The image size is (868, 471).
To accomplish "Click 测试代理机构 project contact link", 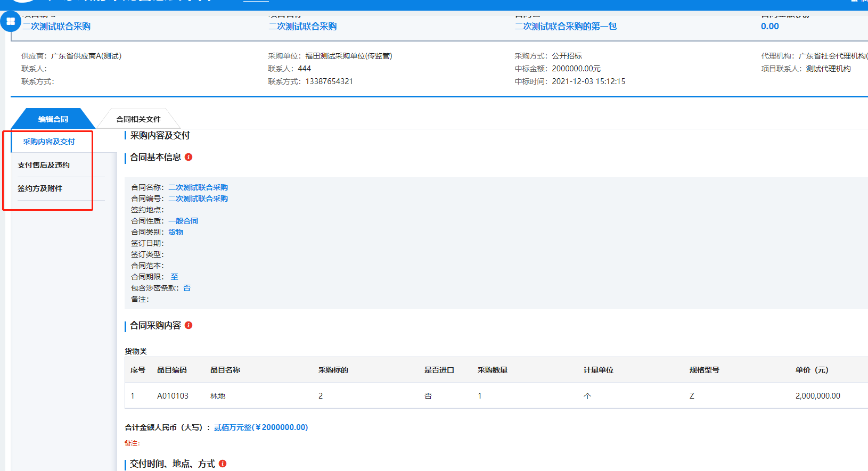I will [x=828, y=69].
